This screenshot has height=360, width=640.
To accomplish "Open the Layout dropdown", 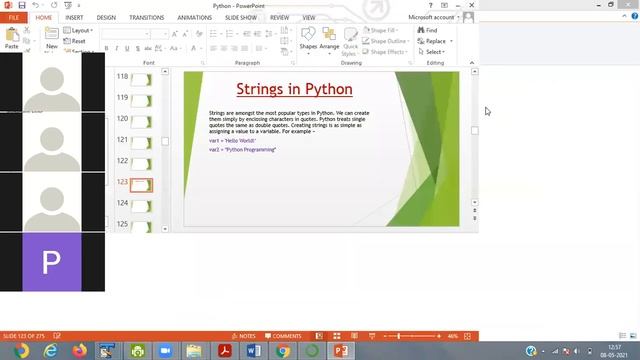I will 78,30.
